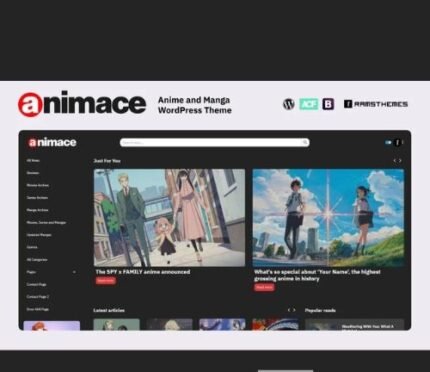Screen dimensions: 430x372
Task: Click the RamsThemes logo
Action: click(376, 104)
